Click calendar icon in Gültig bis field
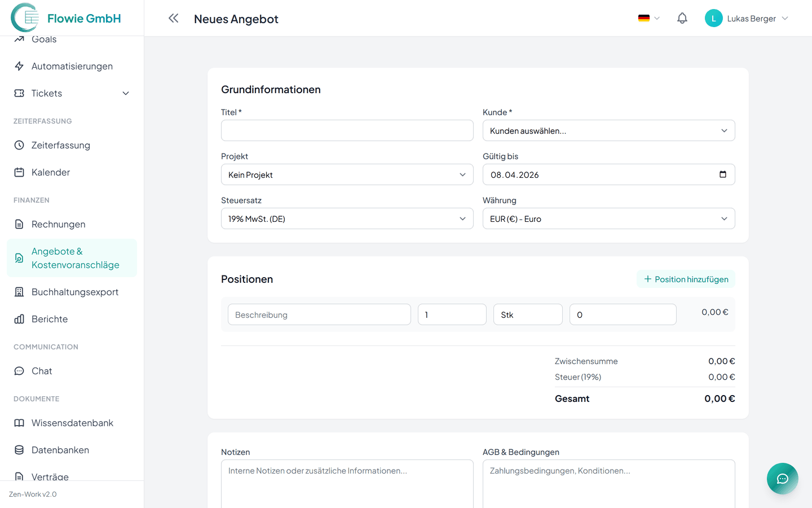The image size is (812, 508). [x=722, y=174]
